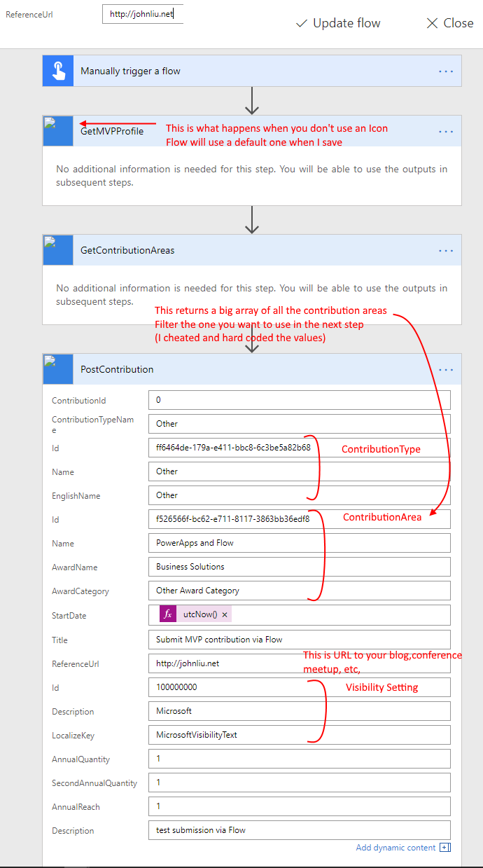Click the Manually trigger a flow hand icon
This screenshot has width=483, height=868.
click(x=58, y=71)
